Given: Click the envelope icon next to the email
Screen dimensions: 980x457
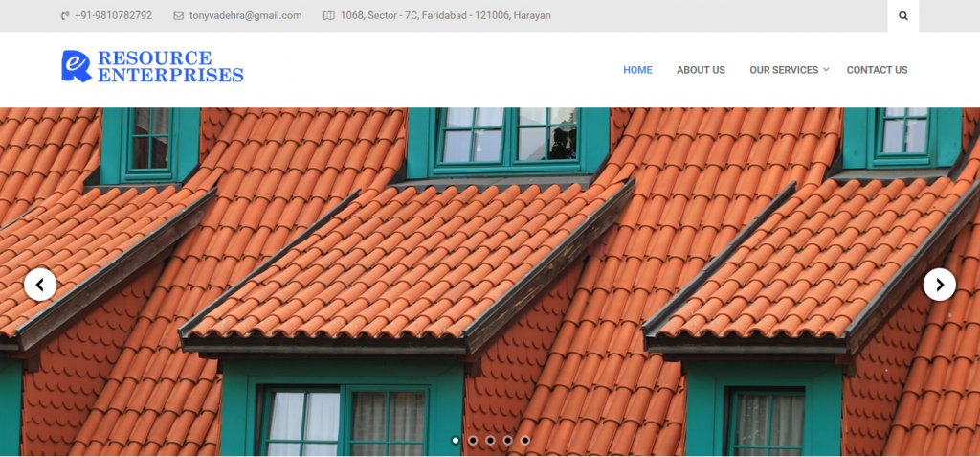Looking at the screenshot, I should point(179,15).
